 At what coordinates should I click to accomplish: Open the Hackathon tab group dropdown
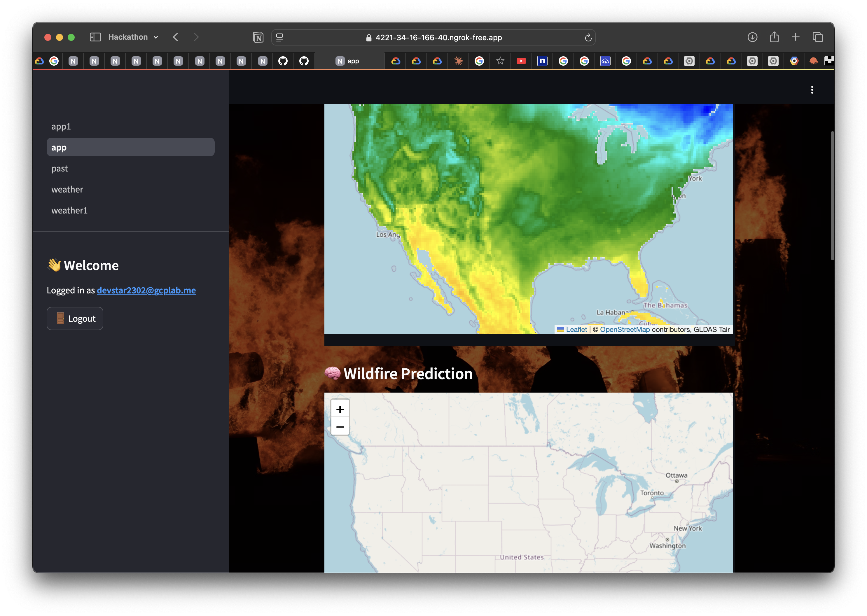pyautogui.click(x=133, y=37)
